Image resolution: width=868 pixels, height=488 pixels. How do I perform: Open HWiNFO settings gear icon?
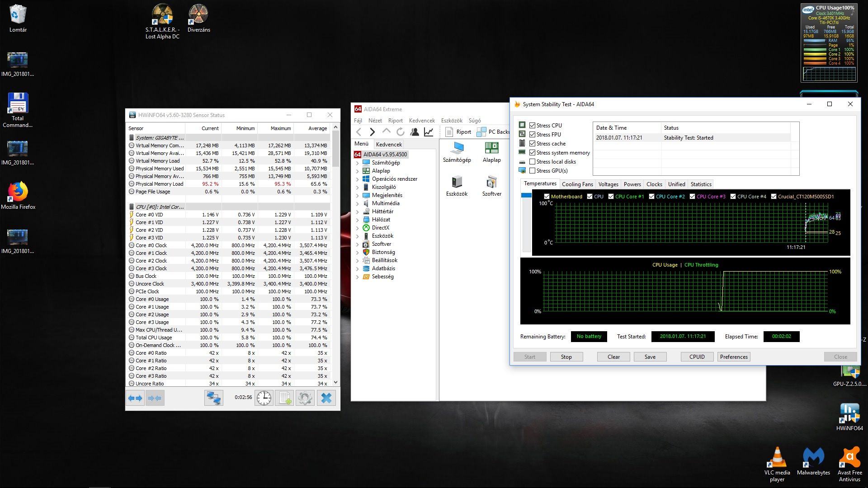tap(305, 398)
